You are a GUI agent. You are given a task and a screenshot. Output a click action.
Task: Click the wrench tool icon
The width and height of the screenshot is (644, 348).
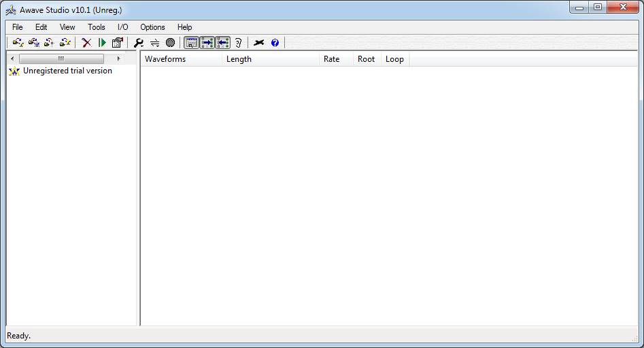[x=139, y=42]
